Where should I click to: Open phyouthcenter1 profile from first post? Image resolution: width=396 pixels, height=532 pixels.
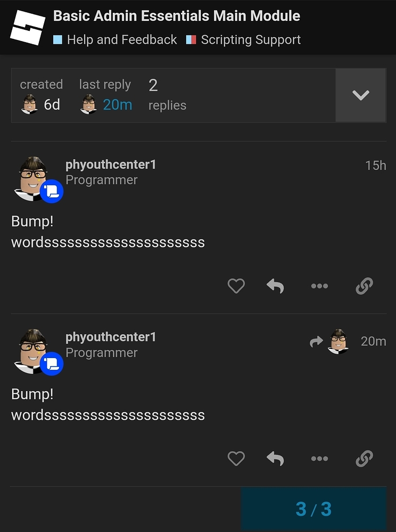[111, 165]
